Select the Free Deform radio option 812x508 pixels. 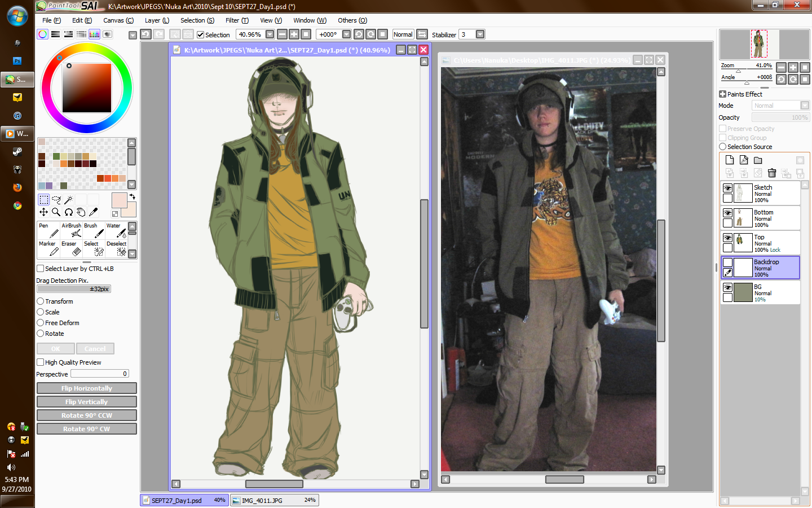point(41,323)
